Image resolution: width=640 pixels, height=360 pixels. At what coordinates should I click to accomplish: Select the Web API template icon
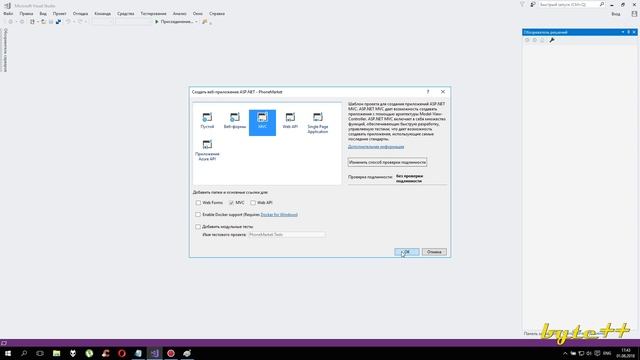[x=290, y=121]
